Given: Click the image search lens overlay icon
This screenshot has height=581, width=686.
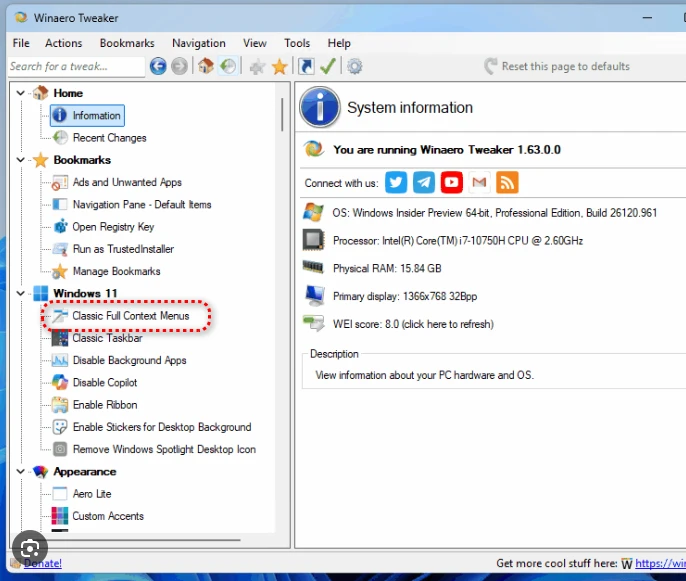Looking at the screenshot, I should [x=29, y=548].
